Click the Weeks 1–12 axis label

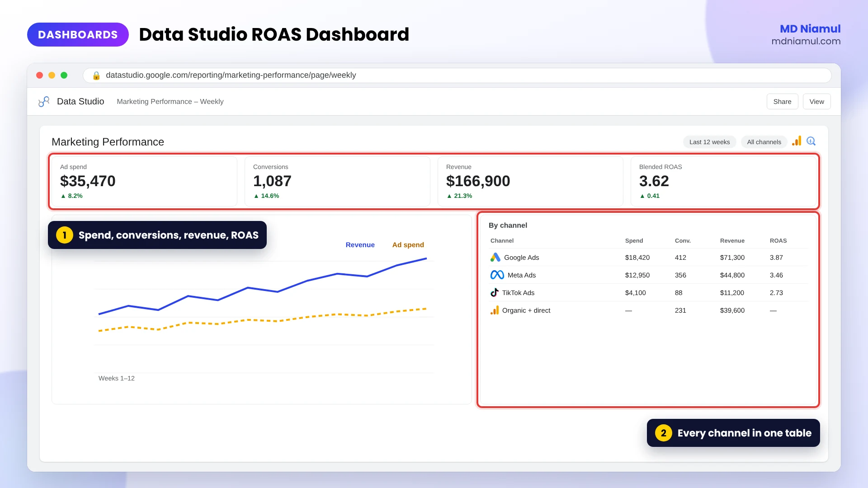point(117,378)
